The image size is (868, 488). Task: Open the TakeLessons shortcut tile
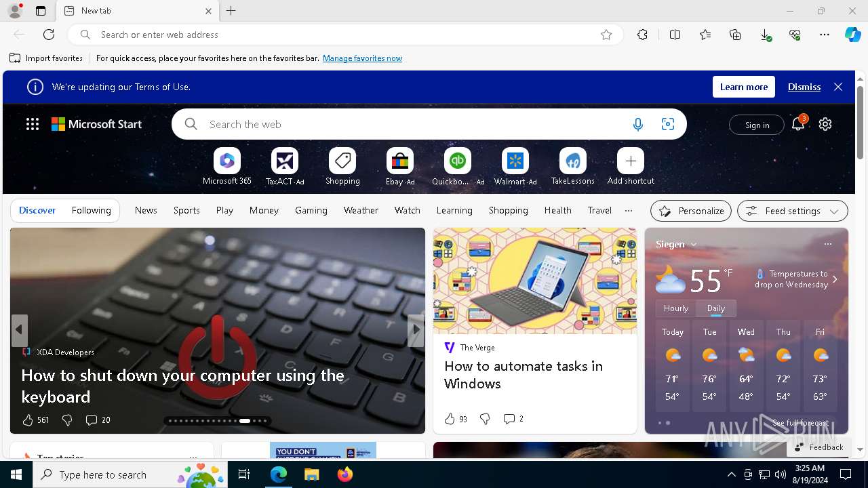(573, 161)
